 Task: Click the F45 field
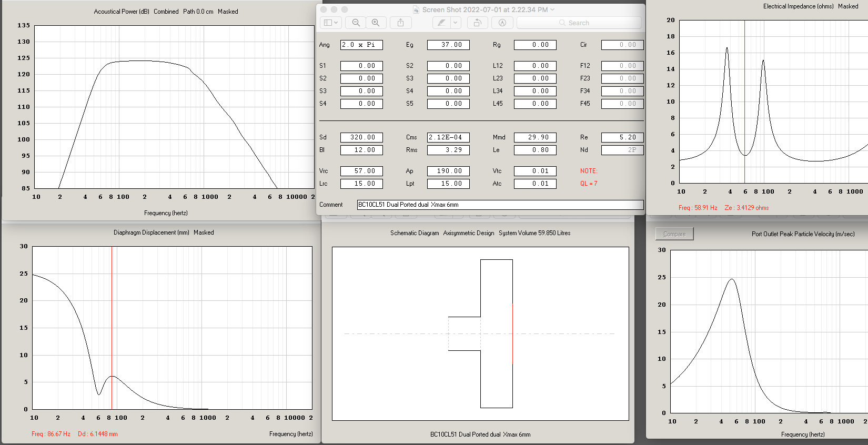(x=622, y=104)
